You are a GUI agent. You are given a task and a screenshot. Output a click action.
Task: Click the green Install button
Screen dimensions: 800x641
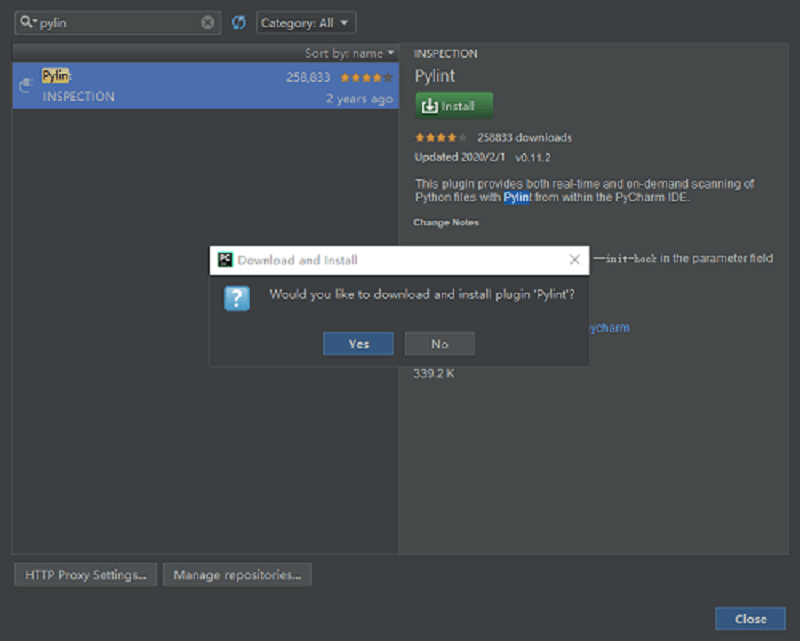click(454, 106)
